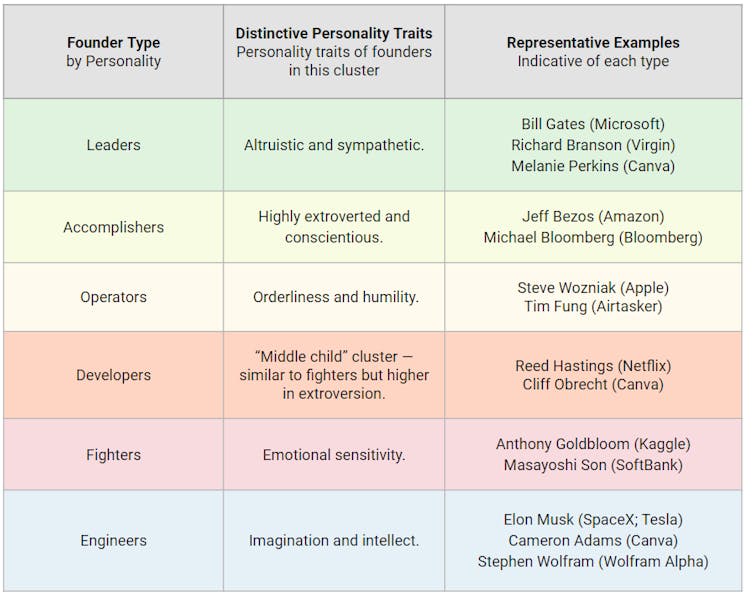Click "Steve Wozniak (Apple)" example text
Screen dimensions: 754x597
(592, 287)
